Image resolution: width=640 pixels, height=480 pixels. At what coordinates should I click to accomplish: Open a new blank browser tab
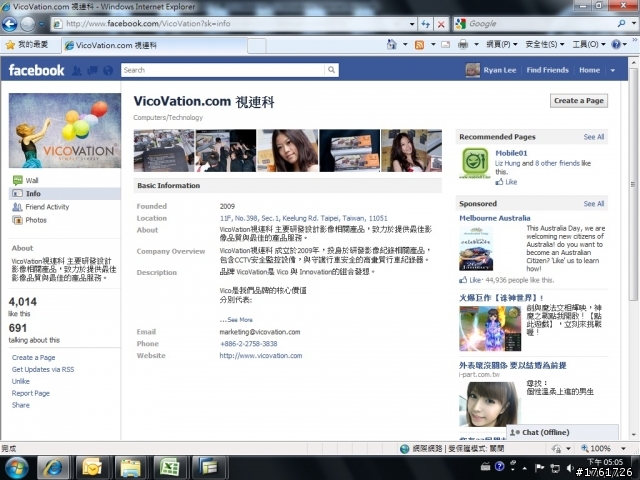[x=257, y=46]
